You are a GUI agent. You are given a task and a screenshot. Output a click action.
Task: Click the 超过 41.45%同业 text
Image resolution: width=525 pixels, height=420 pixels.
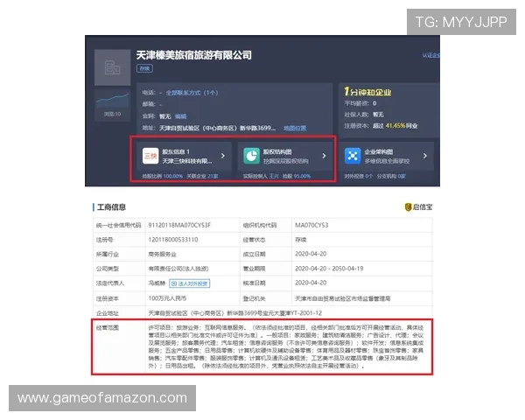[x=395, y=126]
